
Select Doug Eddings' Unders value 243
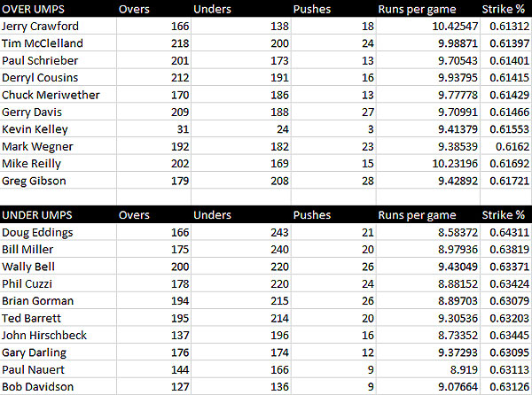(x=241, y=232)
